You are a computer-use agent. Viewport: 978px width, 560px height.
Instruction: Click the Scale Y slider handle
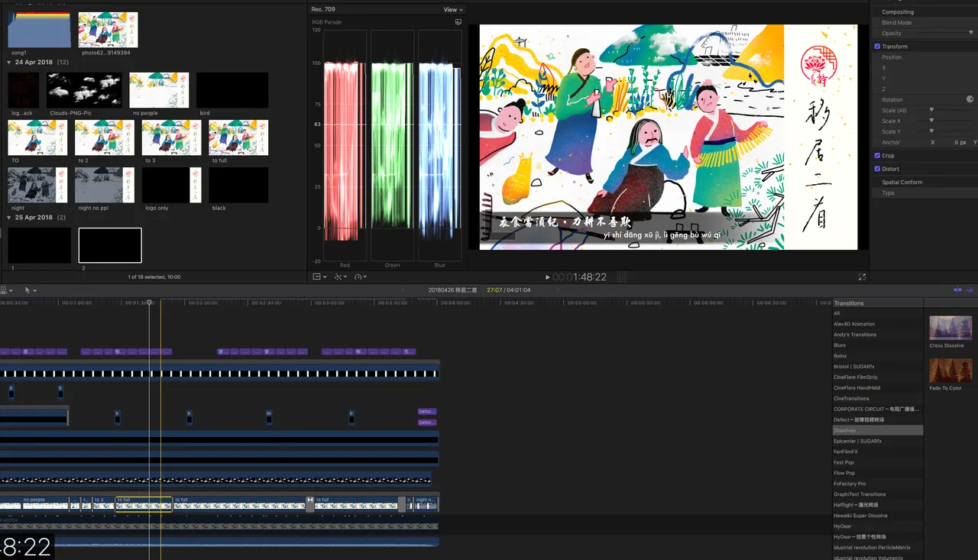pos(931,131)
